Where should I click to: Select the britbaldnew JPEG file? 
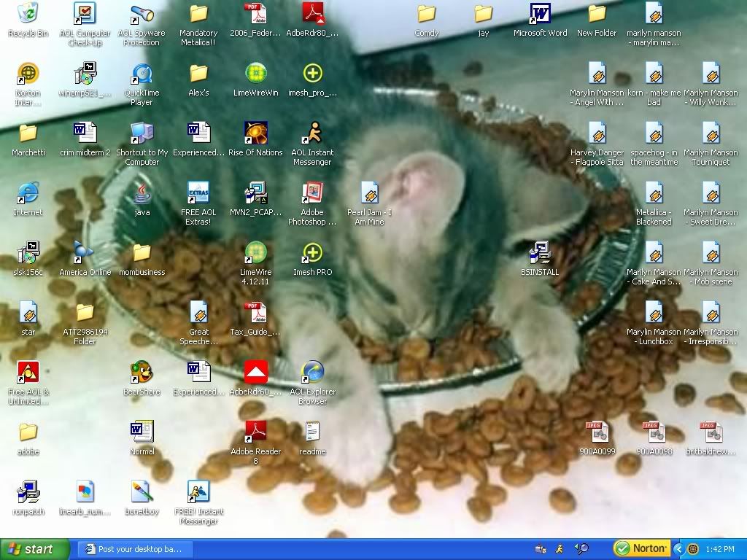711,432
